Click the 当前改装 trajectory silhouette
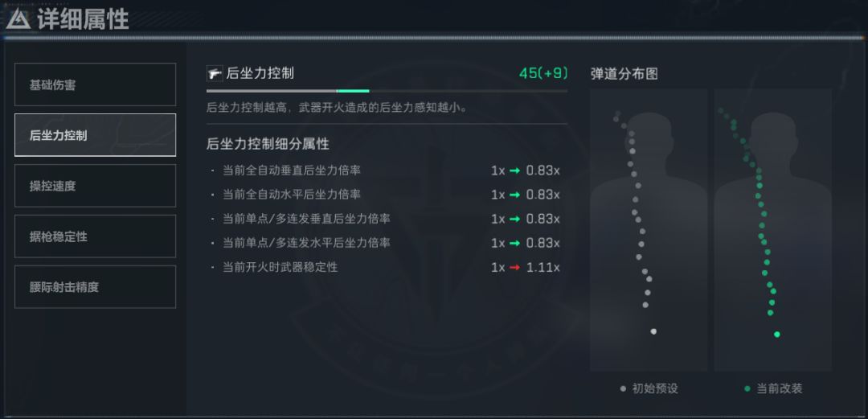Image resolution: width=868 pixels, height=419 pixels. click(x=772, y=229)
